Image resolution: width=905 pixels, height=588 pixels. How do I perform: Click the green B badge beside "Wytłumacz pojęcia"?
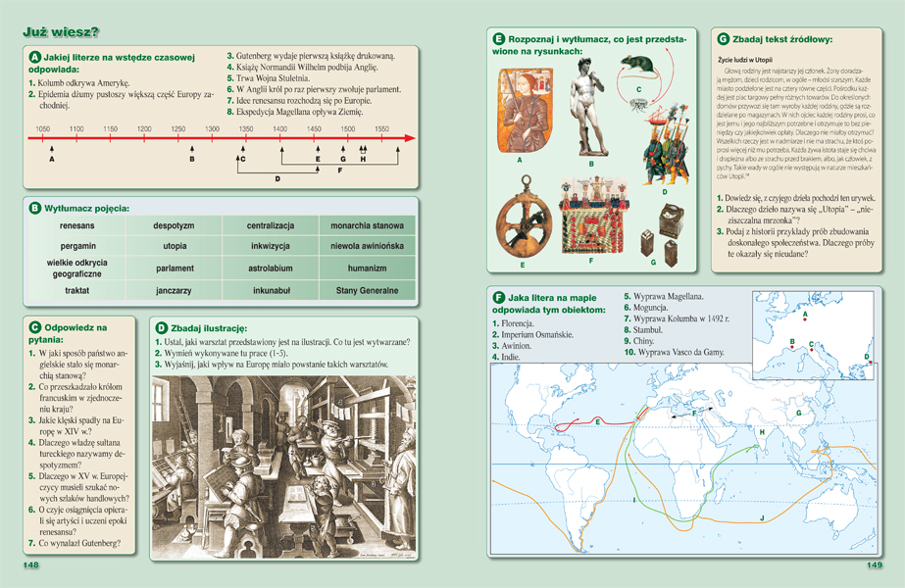(x=34, y=209)
